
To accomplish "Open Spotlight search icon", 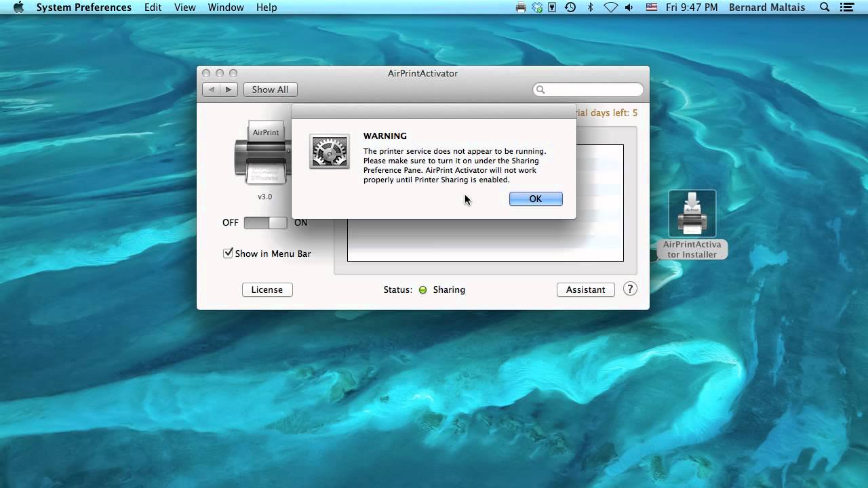I will (825, 7).
